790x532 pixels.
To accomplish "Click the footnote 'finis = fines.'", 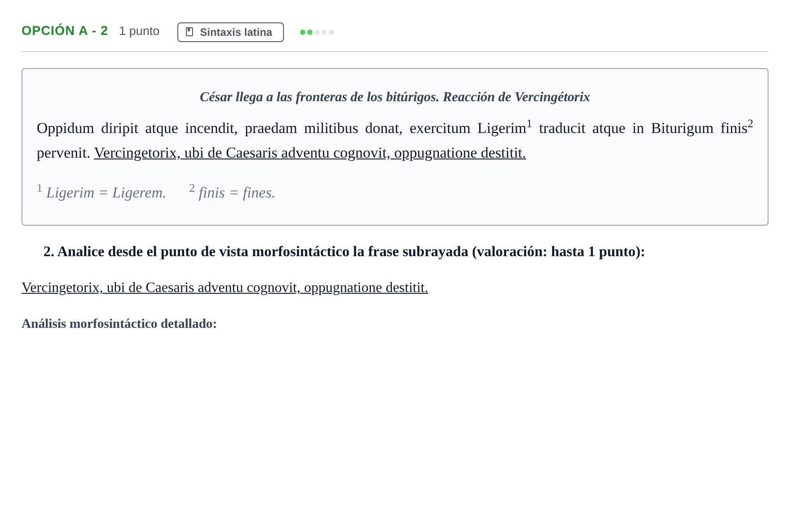I will point(232,192).
